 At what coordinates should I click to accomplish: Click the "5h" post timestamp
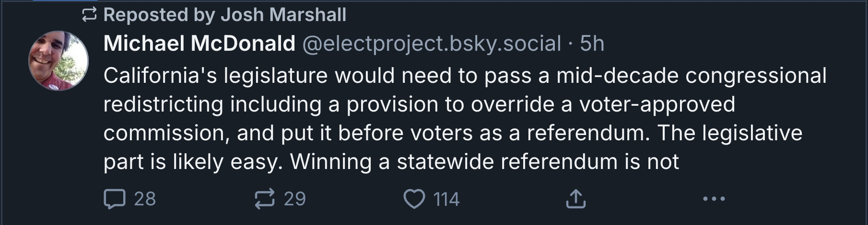(592, 44)
